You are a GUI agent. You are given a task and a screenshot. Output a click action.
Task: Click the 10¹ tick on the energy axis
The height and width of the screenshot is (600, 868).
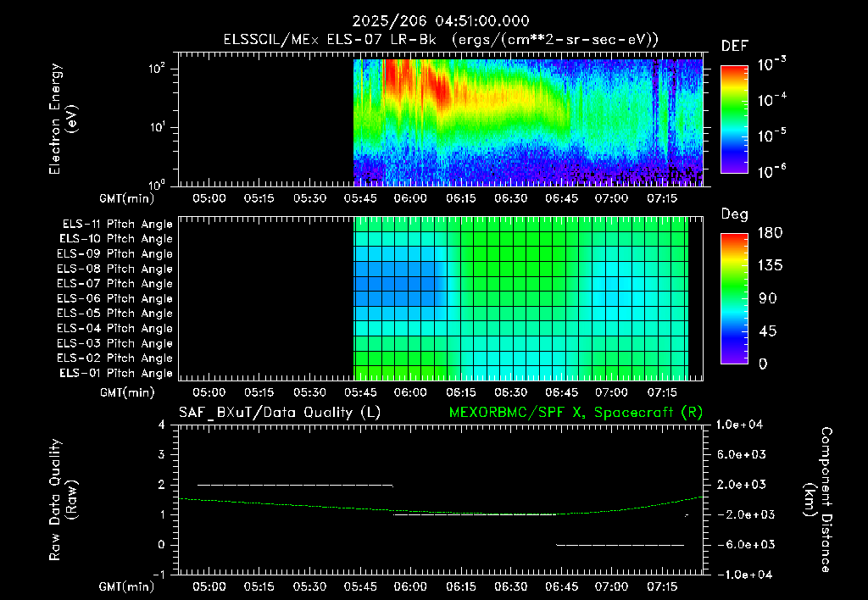(x=157, y=127)
